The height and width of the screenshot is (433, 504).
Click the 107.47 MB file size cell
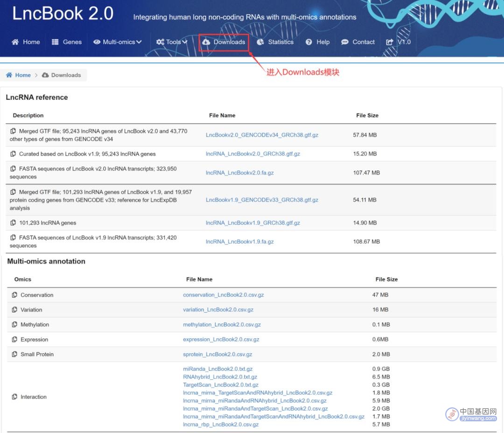[x=366, y=173]
